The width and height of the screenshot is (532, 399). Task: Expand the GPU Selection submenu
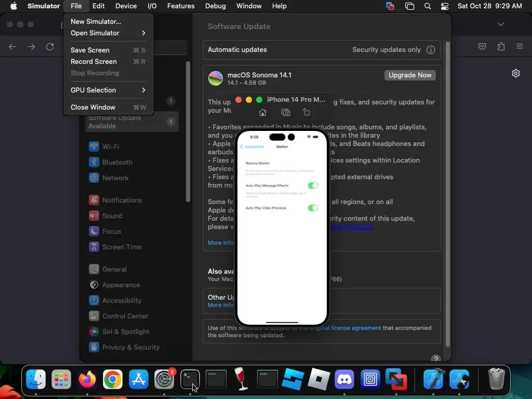[108, 90]
